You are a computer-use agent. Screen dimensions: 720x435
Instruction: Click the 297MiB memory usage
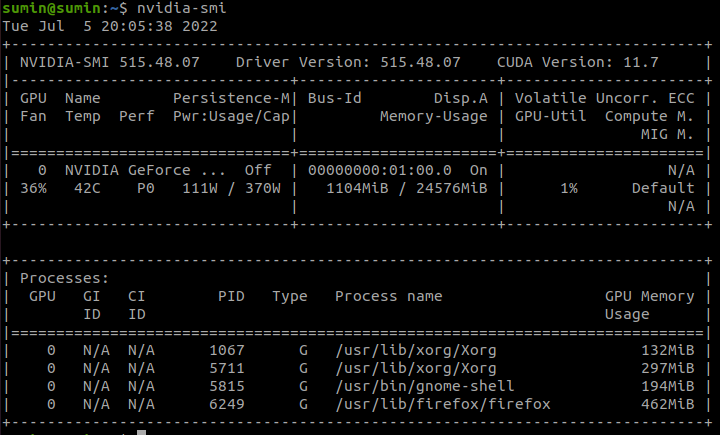pos(668,368)
